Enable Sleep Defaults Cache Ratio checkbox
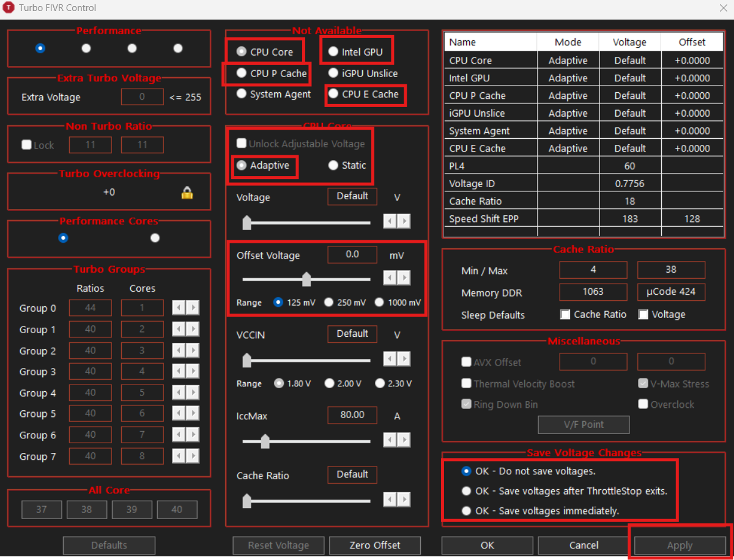This screenshot has height=560, width=734. [565, 314]
